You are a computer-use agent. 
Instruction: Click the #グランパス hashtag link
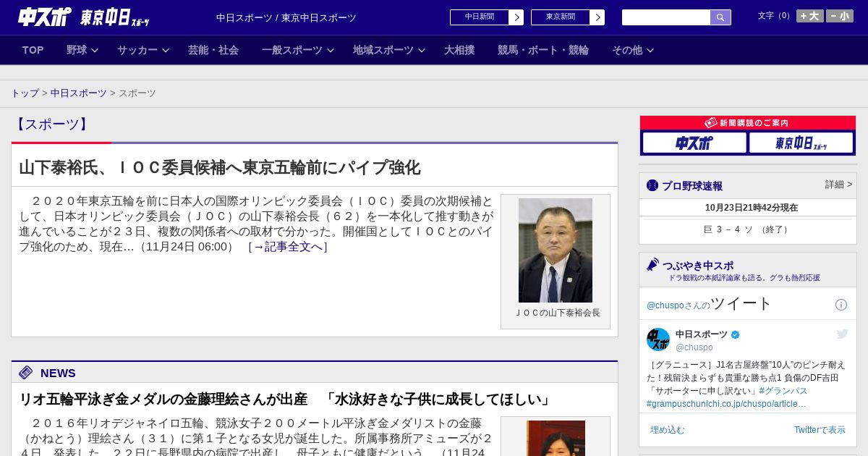click(x=783, y=391)
